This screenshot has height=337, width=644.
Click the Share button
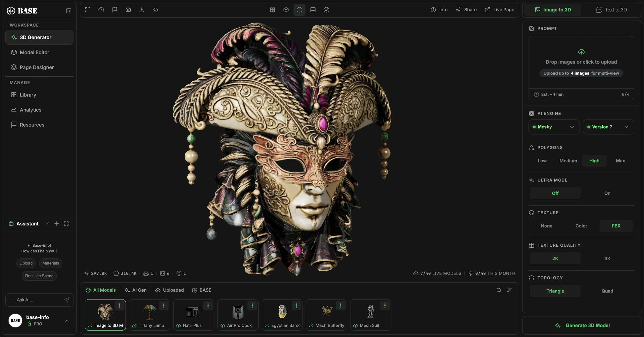(466, 10)
